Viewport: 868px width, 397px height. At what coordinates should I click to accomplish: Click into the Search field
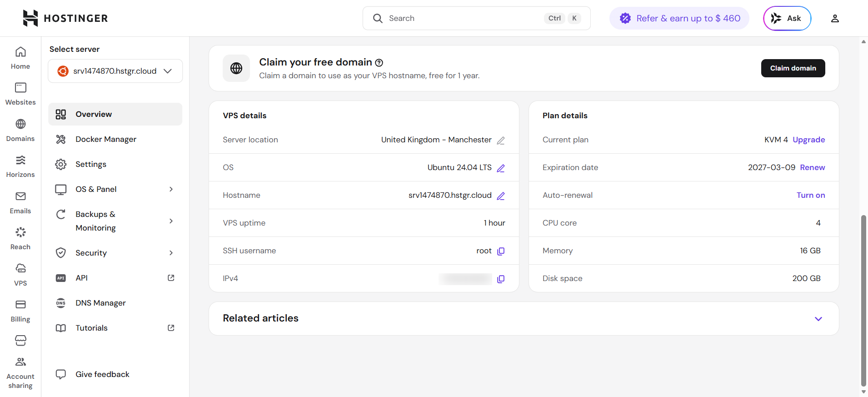pos(477,18)
